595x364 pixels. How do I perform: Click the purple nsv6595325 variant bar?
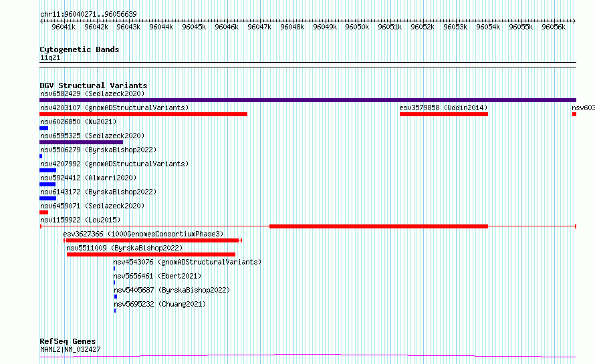coord(81,142)
